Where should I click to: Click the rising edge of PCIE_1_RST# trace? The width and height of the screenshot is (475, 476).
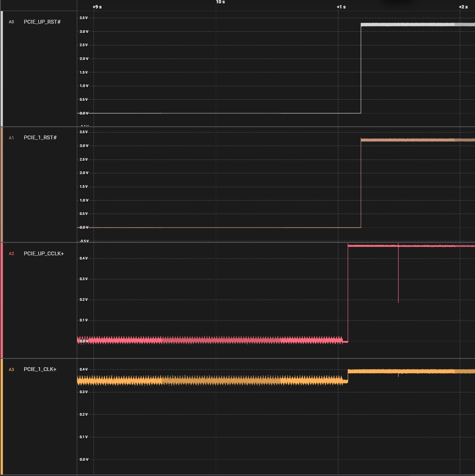(361, 183)
